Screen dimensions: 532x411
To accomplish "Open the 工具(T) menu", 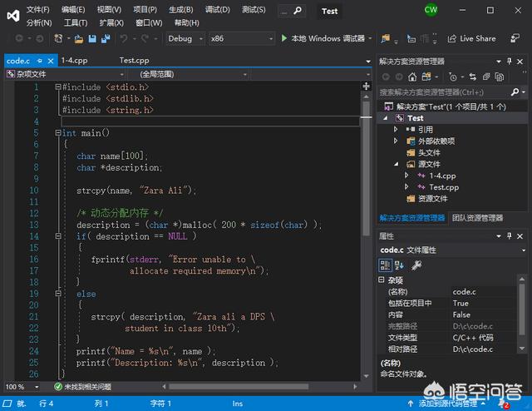I will pyautogui.click(x=76, y=22).
